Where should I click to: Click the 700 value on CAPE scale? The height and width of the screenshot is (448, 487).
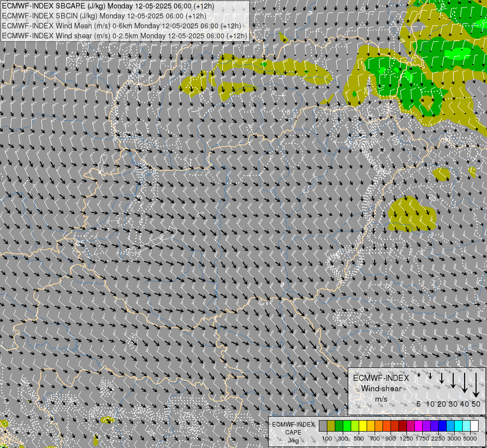[375, 439]
